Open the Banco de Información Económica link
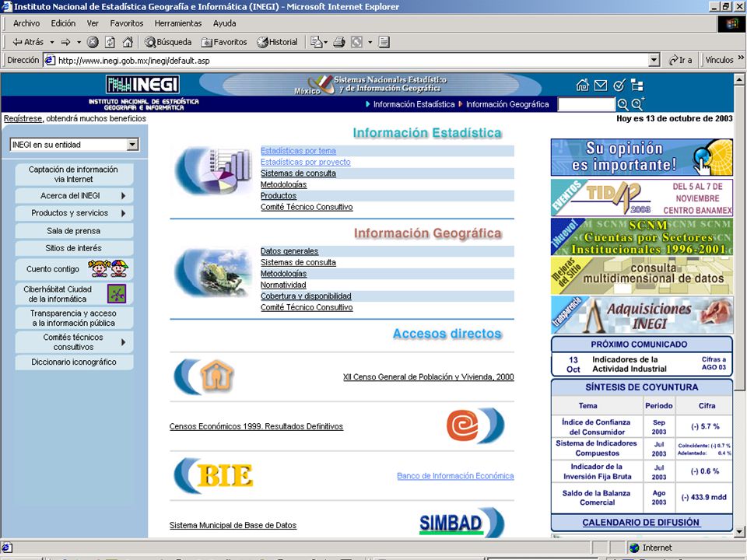 [455, 476]
